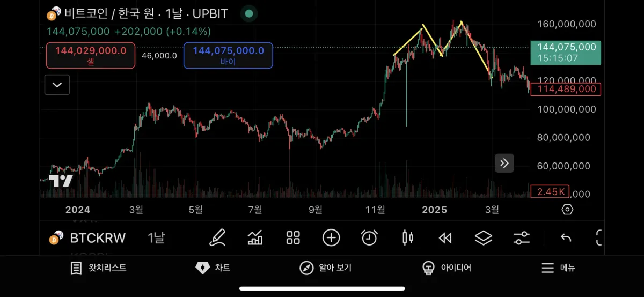Open the object layers icon
The height and width of the screenshot is (297, 644).
click(484, 237)
